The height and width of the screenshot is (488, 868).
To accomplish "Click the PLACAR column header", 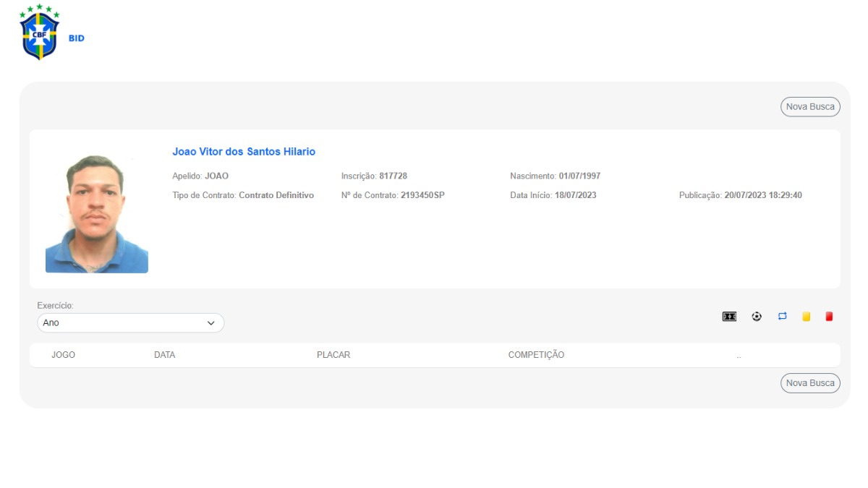I will [x=333, y=355].
